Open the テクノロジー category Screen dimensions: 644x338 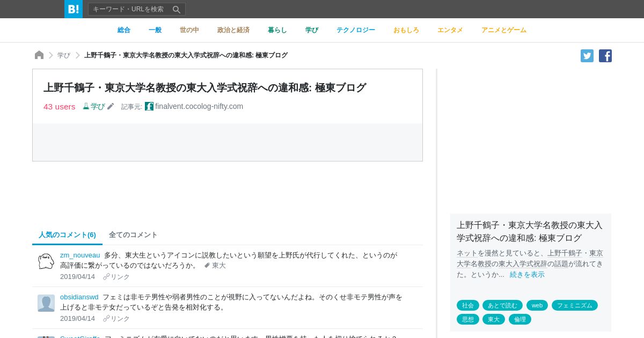(x=356, y=30)
